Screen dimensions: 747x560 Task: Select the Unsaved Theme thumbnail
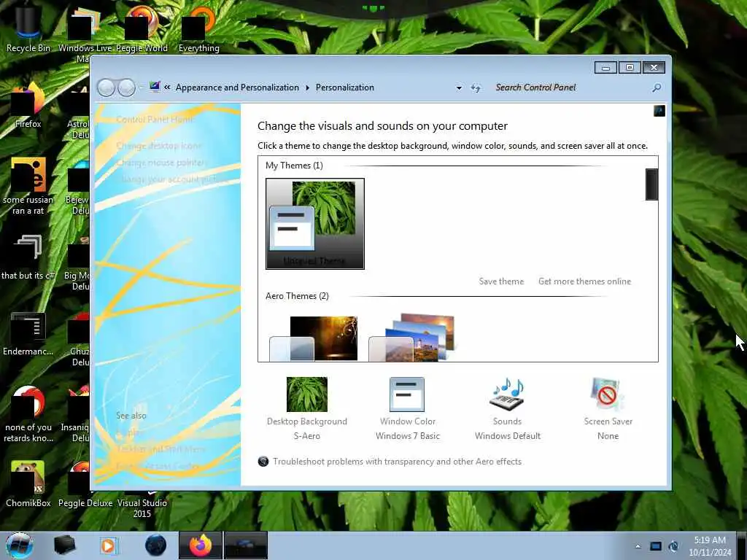point(315,224)
